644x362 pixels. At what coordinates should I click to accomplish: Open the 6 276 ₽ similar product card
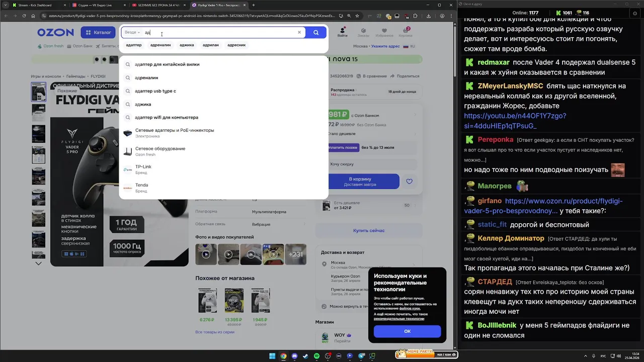tap(207, 306)
